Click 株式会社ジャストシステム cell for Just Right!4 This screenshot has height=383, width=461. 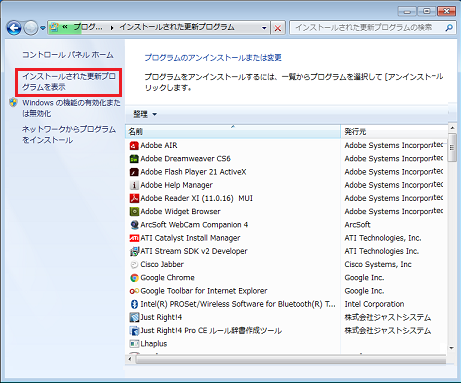[x=388, y=317]
